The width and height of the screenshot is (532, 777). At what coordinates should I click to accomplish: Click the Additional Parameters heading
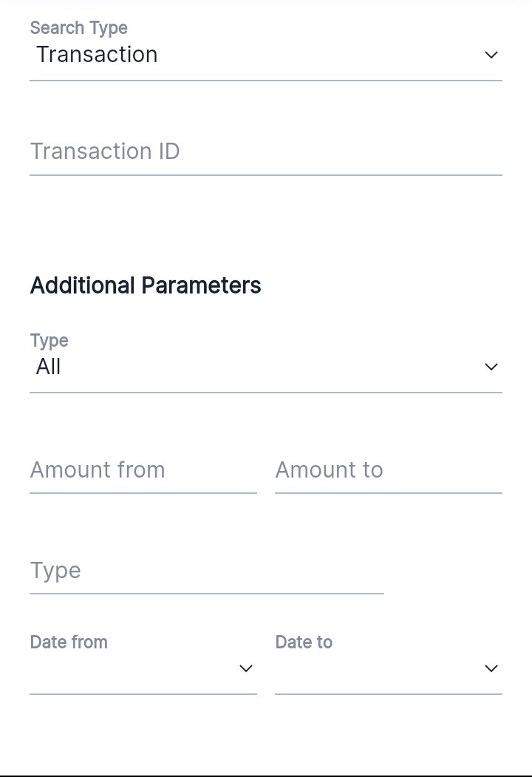pos(146,285)
